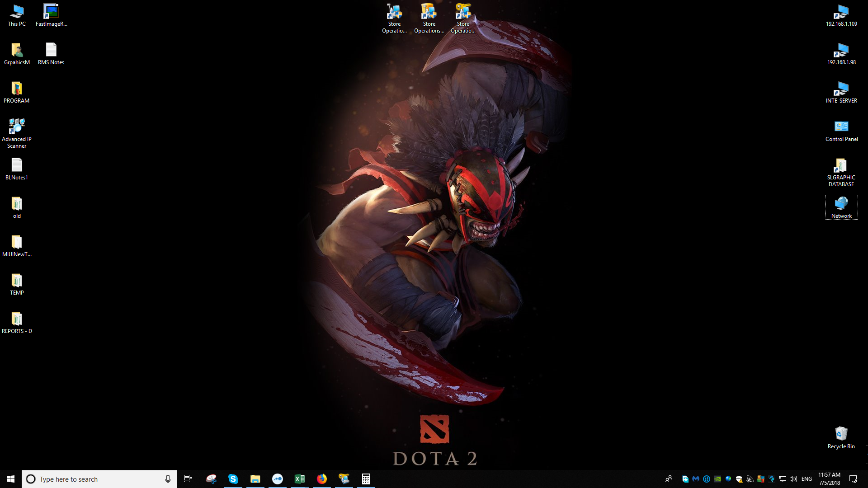Switch to Excel on the taskbar
The width and height of the screenshot is (868, 488).
(300, 479)
